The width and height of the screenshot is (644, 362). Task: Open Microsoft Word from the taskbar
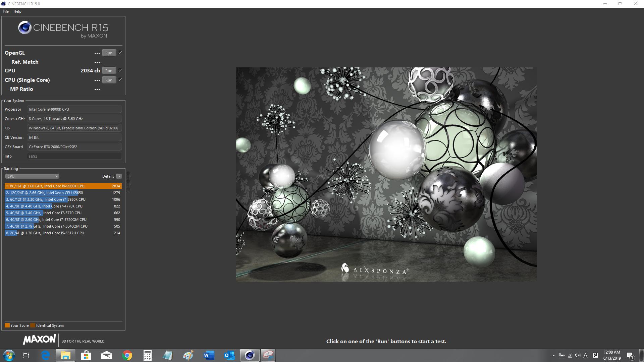(209, 355)
